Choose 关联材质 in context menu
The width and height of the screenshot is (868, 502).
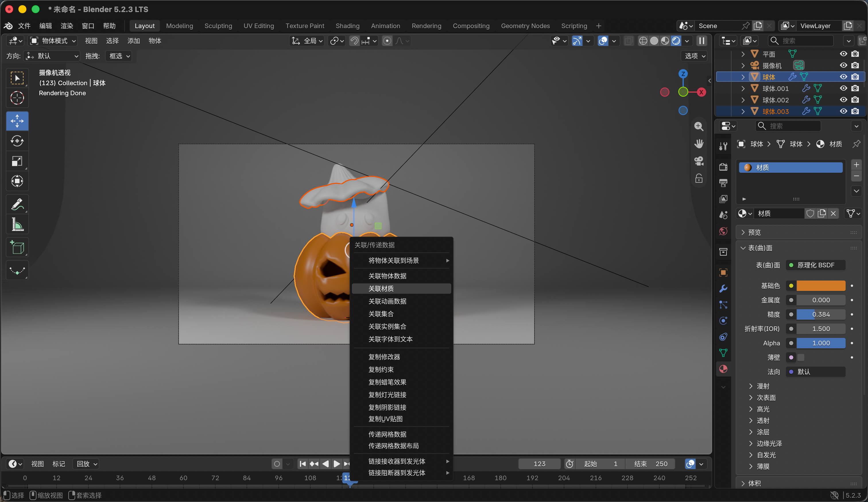point(401,289)
